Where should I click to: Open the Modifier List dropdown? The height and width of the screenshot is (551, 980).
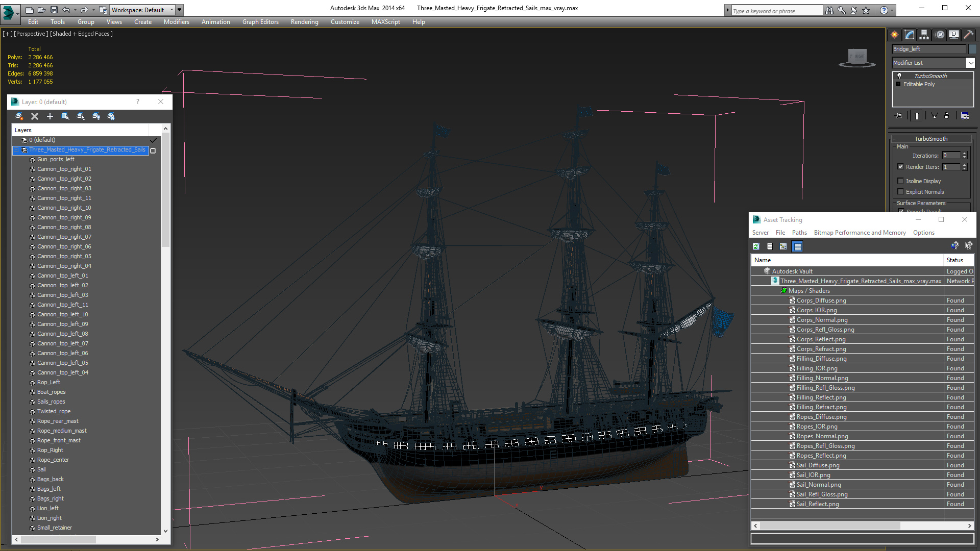point(970,63)
